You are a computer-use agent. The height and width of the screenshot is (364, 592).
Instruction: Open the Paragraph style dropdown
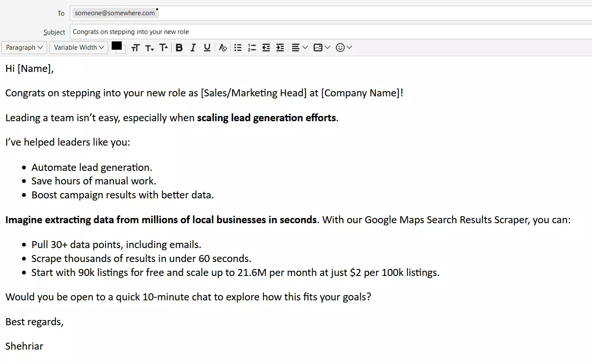[x=24, y=48]
